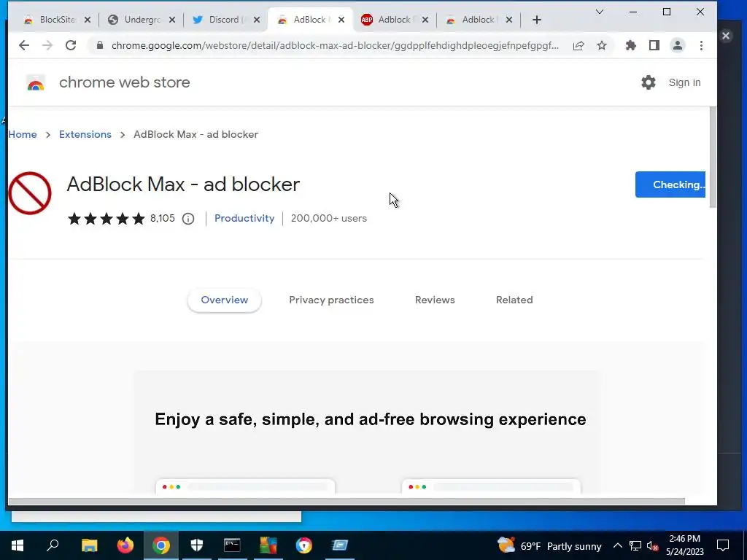Viewport: 747px width, 560px height.
Task: Open the Extensions puzzle menu
Action: click(x=631, y=46)
